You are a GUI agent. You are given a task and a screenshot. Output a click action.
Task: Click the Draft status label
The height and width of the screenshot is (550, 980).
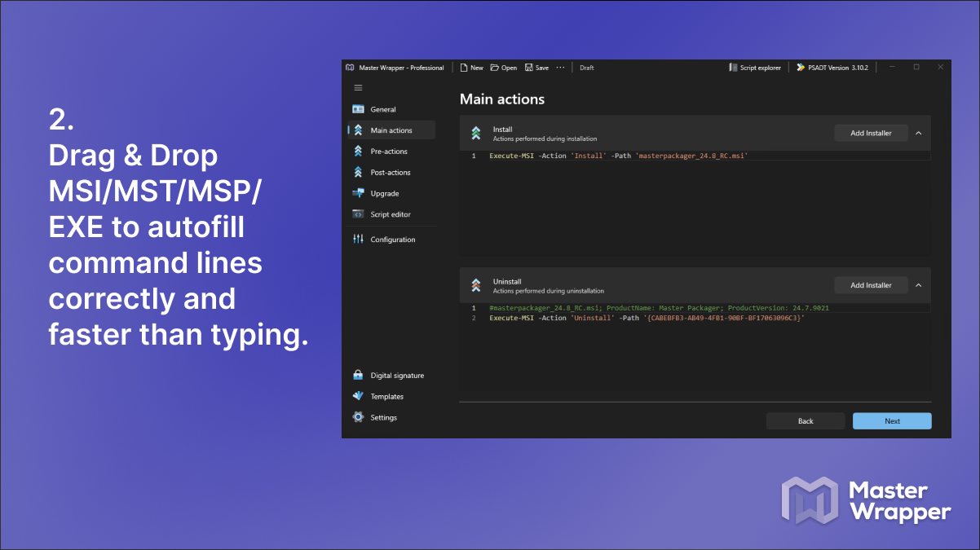(587, 68)
